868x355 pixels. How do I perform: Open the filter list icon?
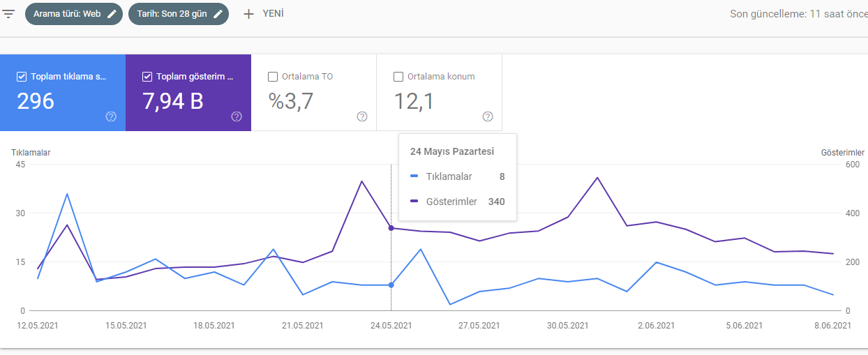[x=8, y=14]
